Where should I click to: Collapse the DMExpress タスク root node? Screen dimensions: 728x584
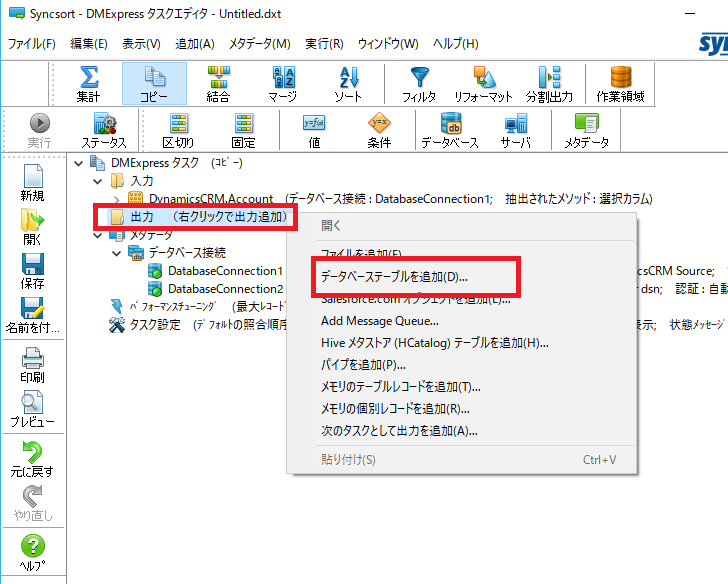[79, 163]
